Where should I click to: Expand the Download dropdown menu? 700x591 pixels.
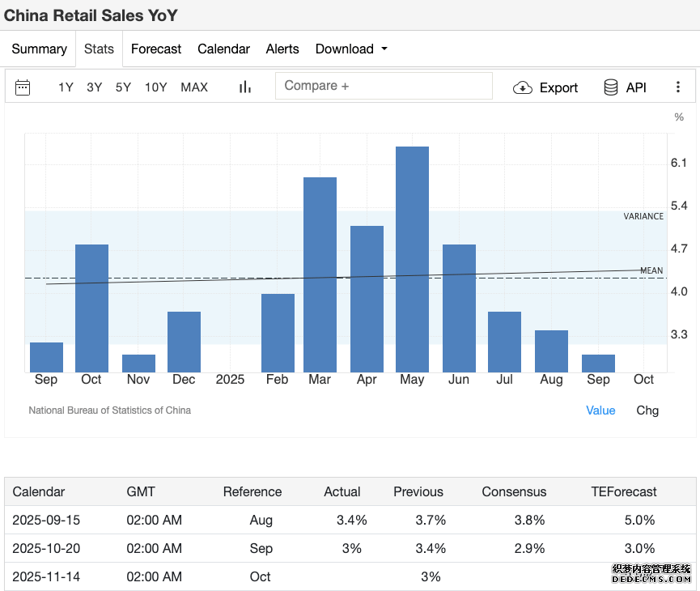click(351, 49)
